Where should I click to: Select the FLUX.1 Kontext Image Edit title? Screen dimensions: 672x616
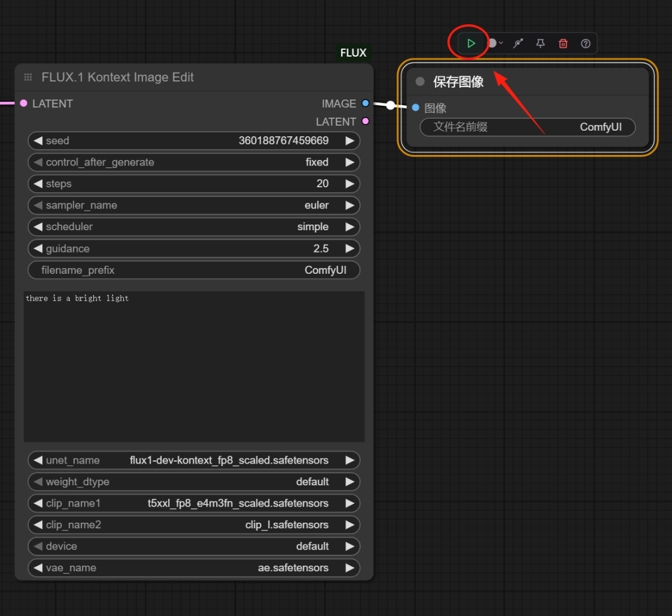click(118, 77)
